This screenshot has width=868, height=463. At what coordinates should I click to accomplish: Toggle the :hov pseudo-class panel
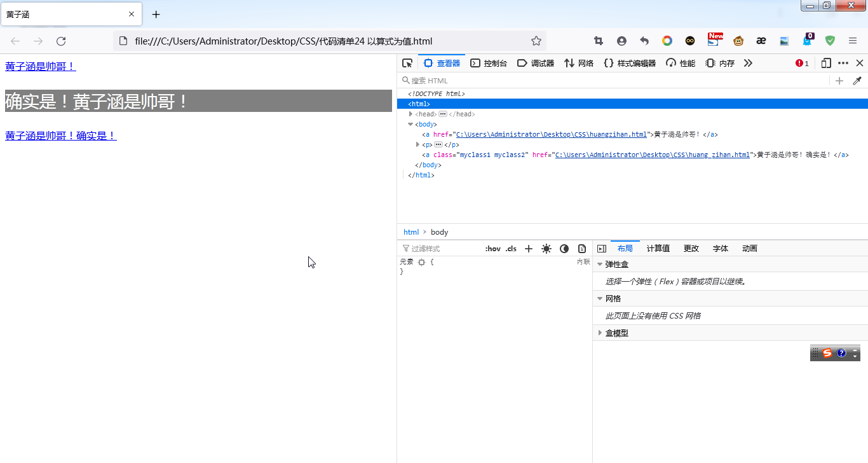(492, 249)
